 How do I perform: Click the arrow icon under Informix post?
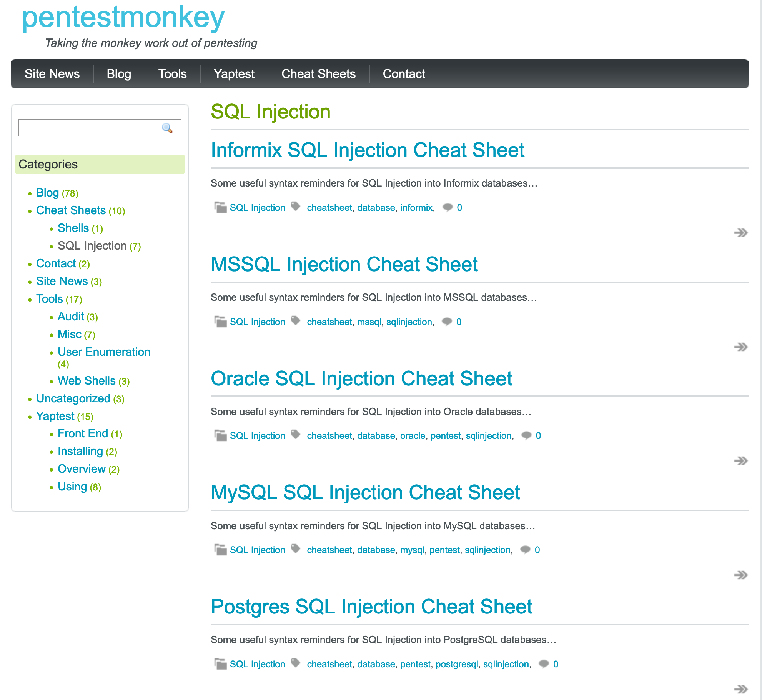(740, 233)
